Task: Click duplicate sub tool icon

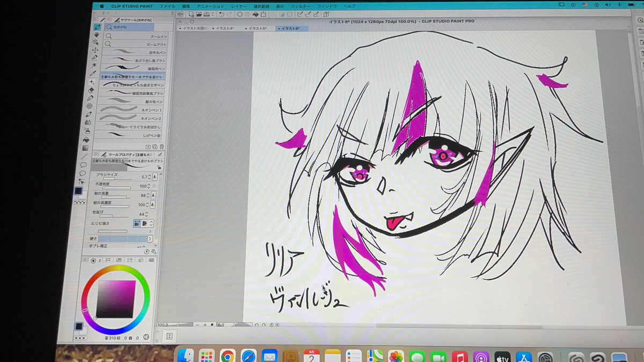Action: coord(155,146)
